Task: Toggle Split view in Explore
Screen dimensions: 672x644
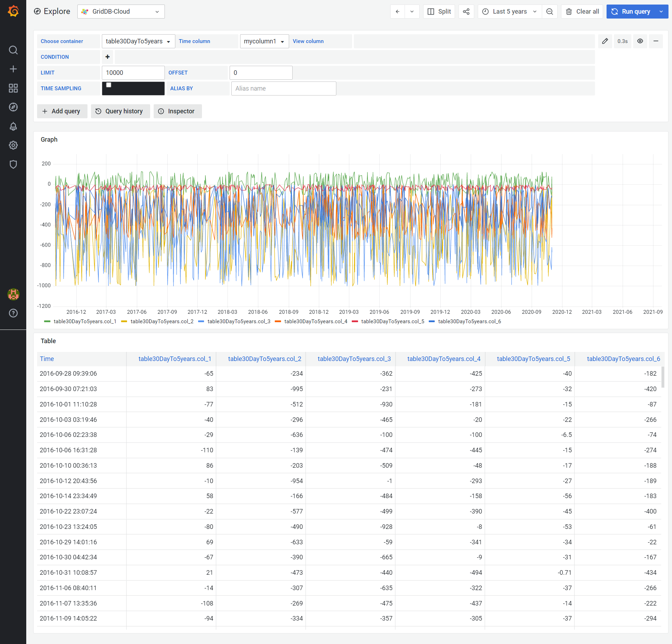Action: 439,12
